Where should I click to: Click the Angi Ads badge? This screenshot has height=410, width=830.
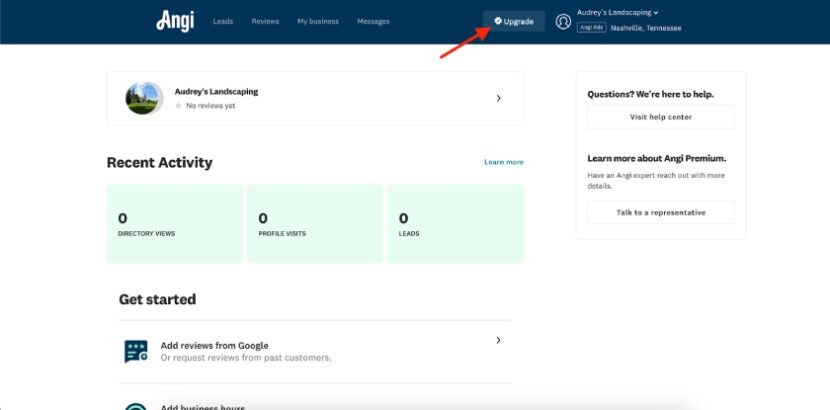(x=591, y=28)
